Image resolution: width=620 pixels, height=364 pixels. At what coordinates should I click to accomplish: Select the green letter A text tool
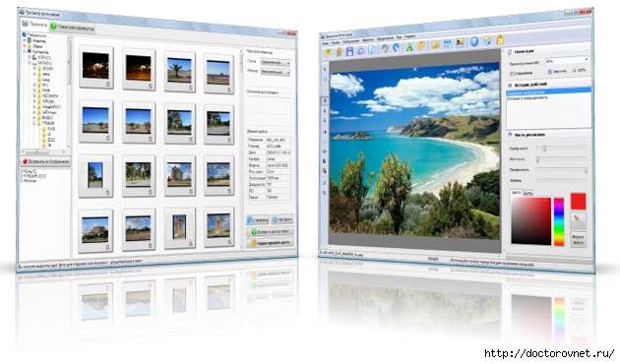[x=409, y=47]
